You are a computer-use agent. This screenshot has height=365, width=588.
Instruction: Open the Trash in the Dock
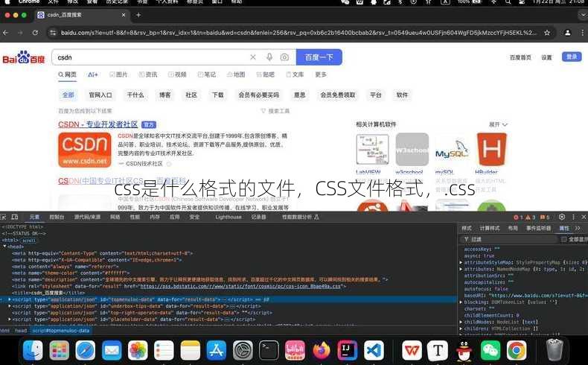[555, 350]
